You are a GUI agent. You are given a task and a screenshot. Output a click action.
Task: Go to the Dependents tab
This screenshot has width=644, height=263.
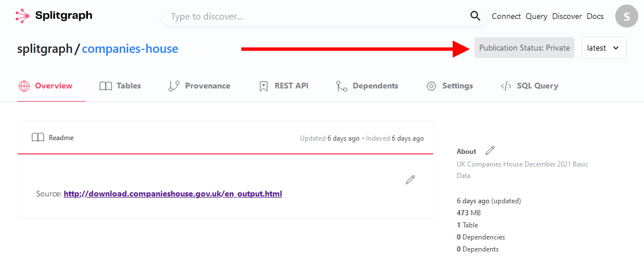pos(368,86)
